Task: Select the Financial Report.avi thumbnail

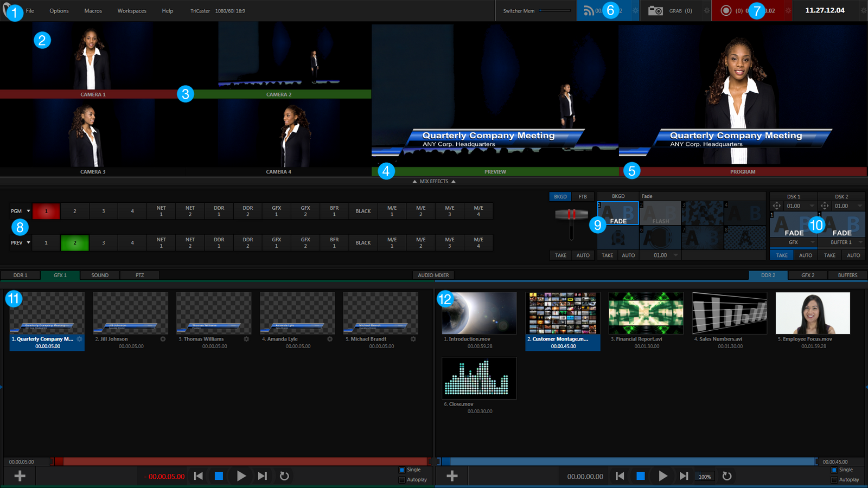Action: [x=646, y=313]
